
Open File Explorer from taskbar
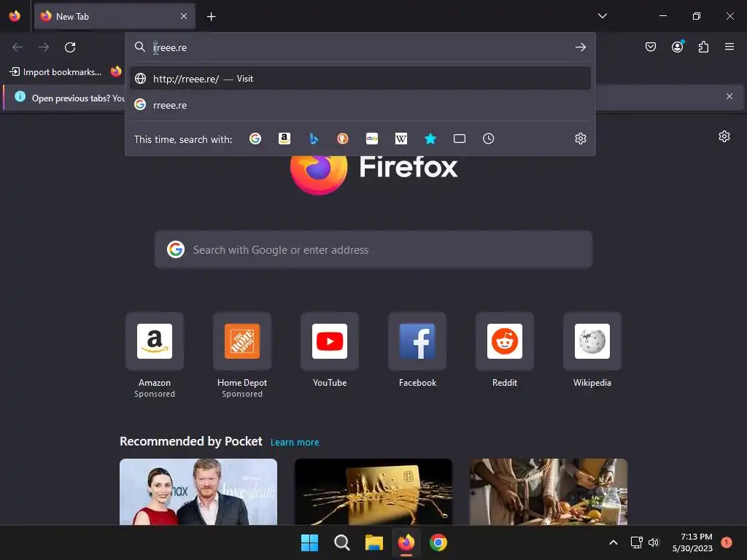point(374,542)
